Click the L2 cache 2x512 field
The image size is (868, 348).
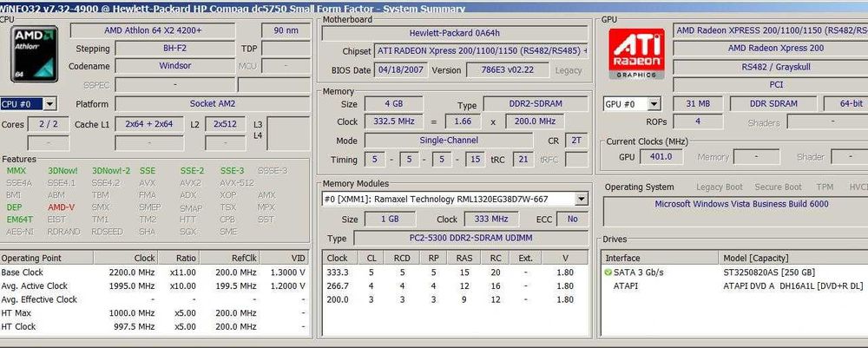226,124
